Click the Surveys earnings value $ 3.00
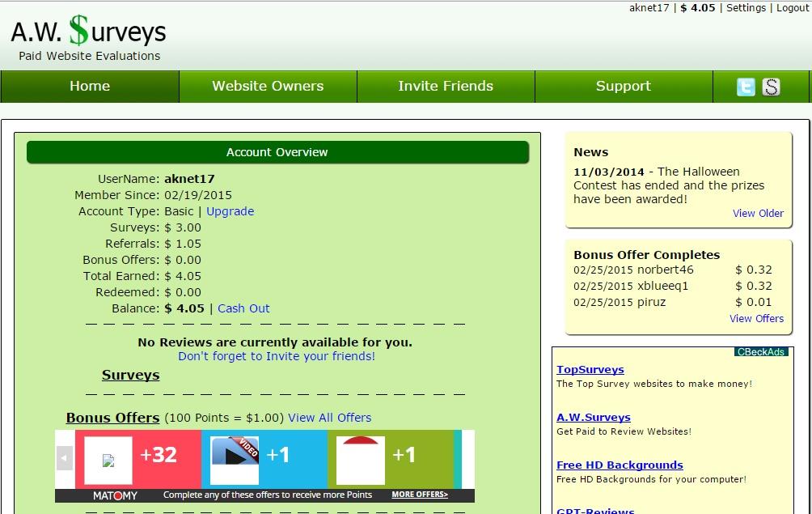Image resolution: width=812 pixels, height=514 pixels. click(183, 228)
